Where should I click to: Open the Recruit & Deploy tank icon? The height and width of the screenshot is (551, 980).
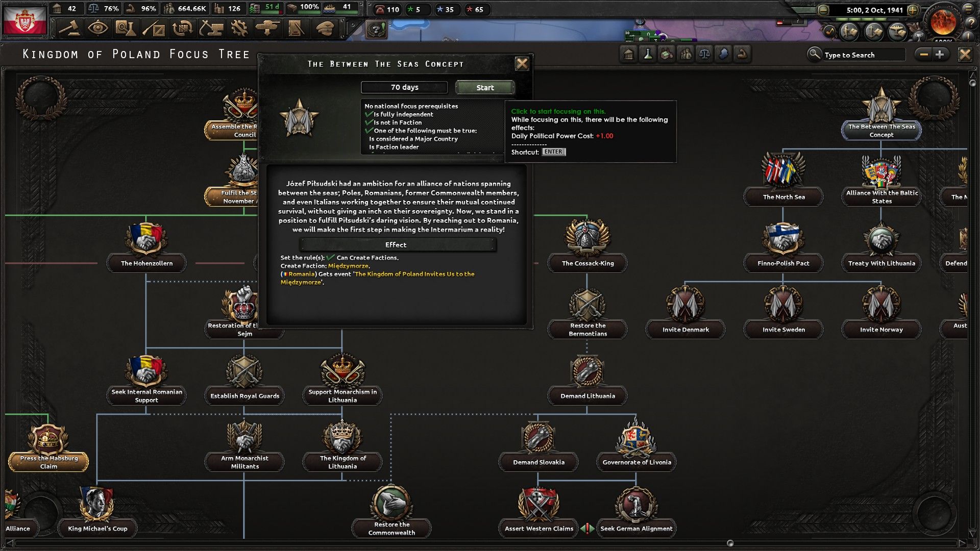(x=267, y=29)
